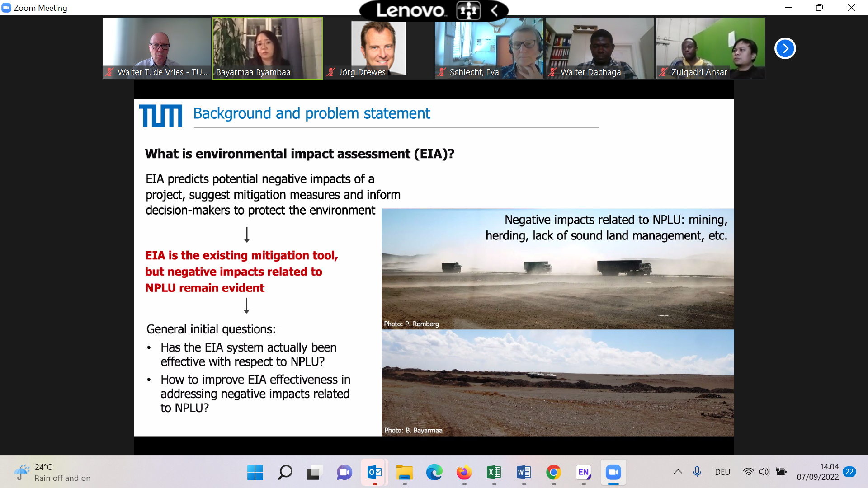Switch to Zoom app on taskbar
Viewport: 868px width, 488px height.
point(613,473)
